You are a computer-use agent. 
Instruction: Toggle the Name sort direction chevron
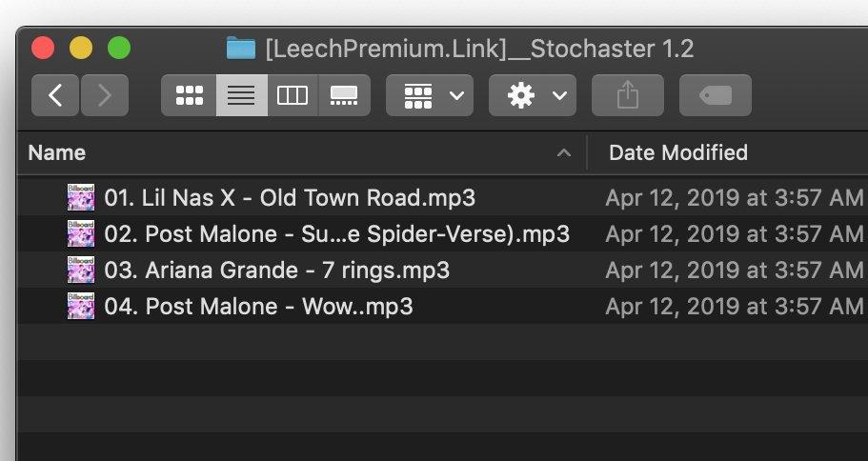point(563,153)
